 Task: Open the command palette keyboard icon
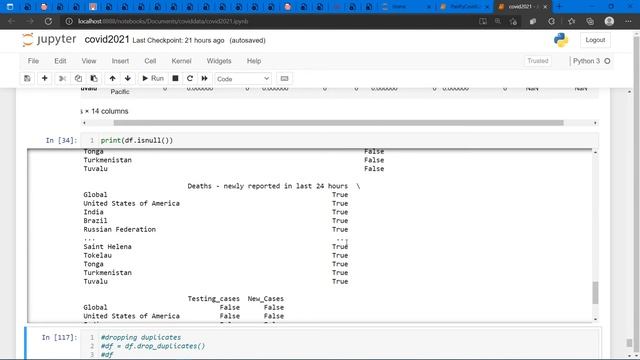click(284, 78)
